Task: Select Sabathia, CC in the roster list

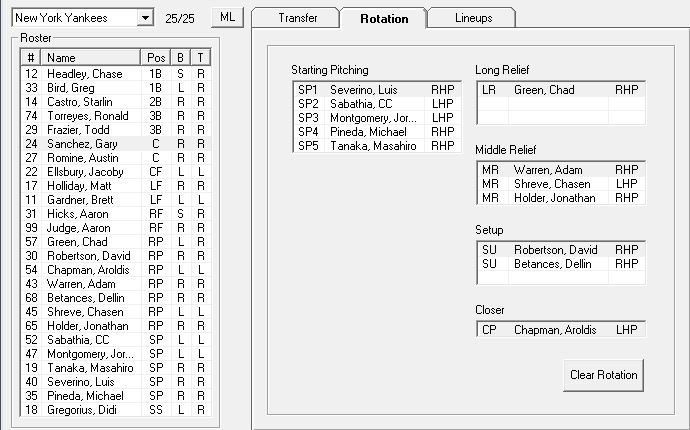Action: pos(116,340)
